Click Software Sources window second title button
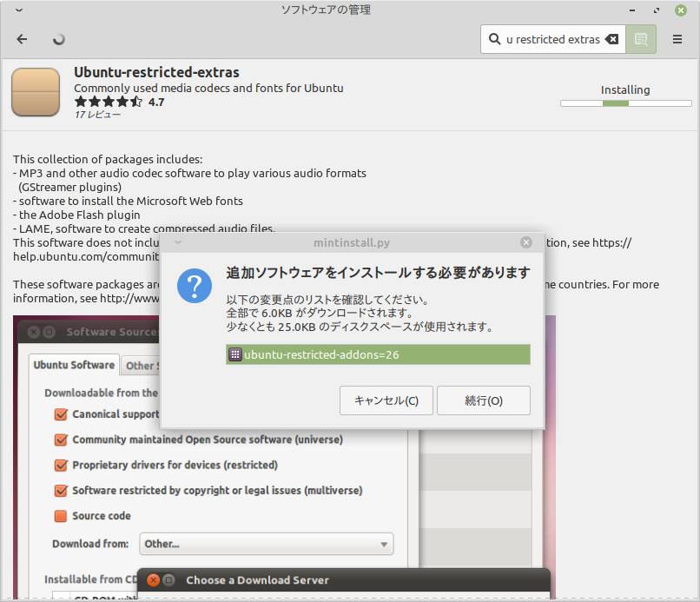The width and height of the screenshot is (700, 602). click(49, 332)
